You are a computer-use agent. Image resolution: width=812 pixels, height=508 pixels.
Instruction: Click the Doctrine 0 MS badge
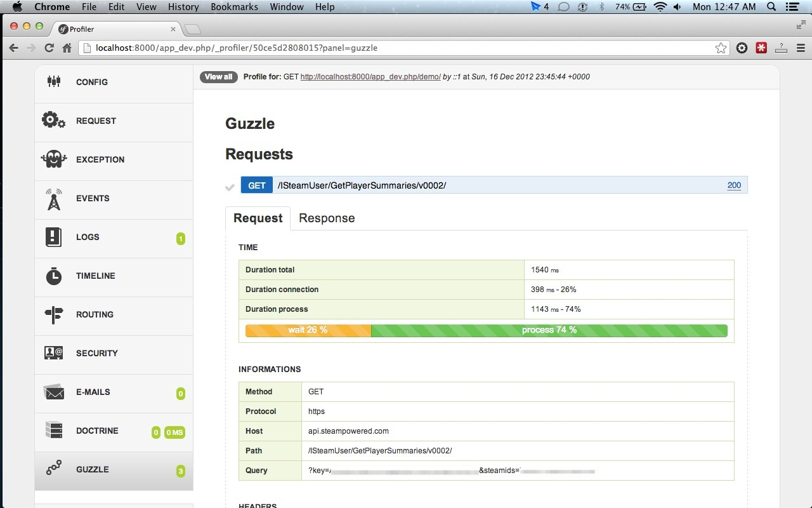(174, 432)
